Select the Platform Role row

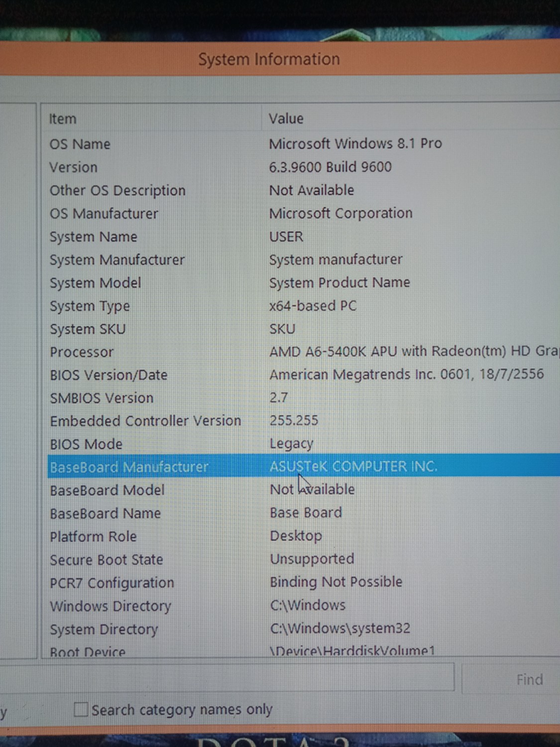click(303, 536)
